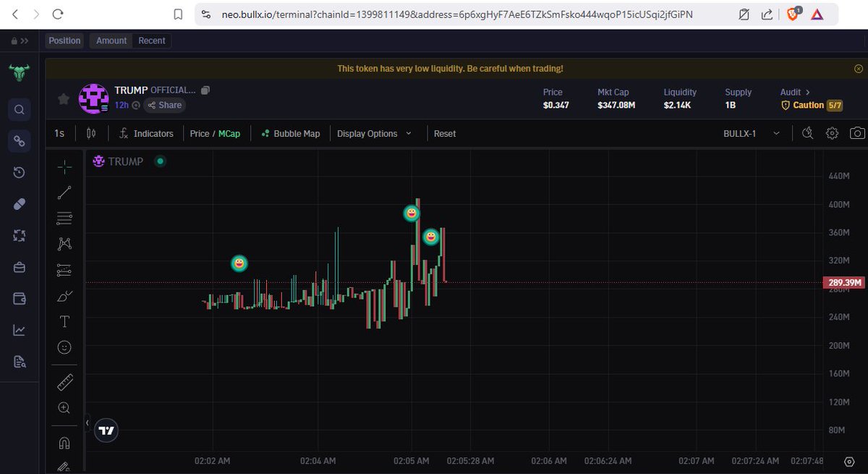Viewport: 868px width, 474px height.
Task: Open the lightning quick search icon
Action: (808, 133)
